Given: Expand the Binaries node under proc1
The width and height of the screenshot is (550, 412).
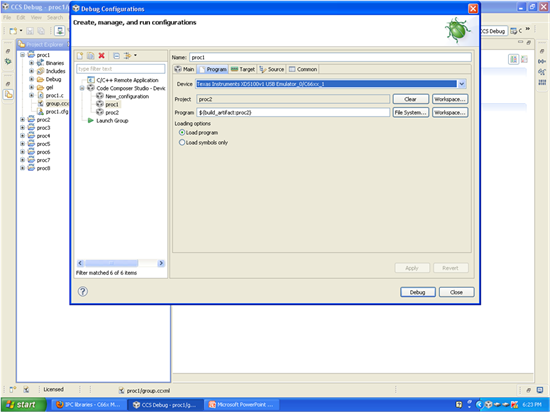Looking at the screenshot, I should coord(32,63).
